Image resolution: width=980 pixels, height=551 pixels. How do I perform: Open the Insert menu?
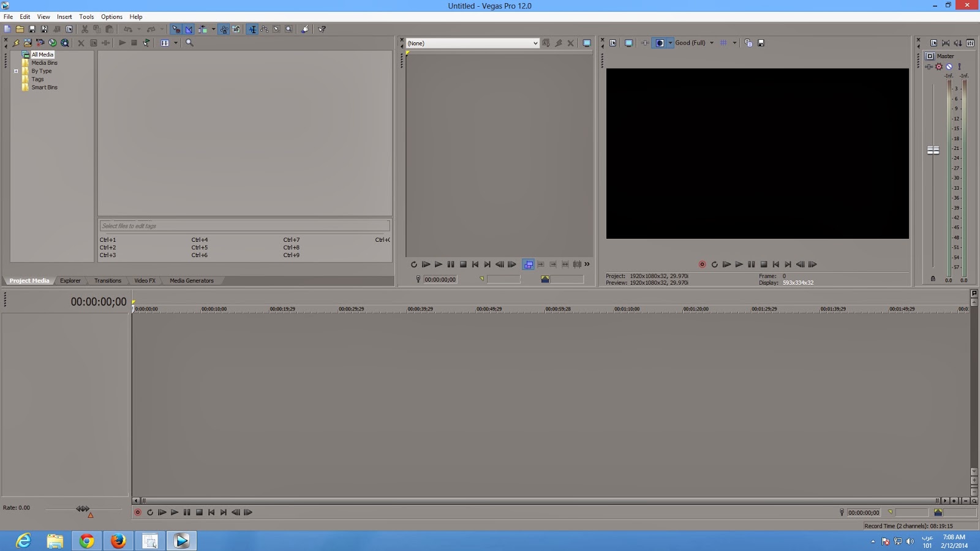point(64,17)
